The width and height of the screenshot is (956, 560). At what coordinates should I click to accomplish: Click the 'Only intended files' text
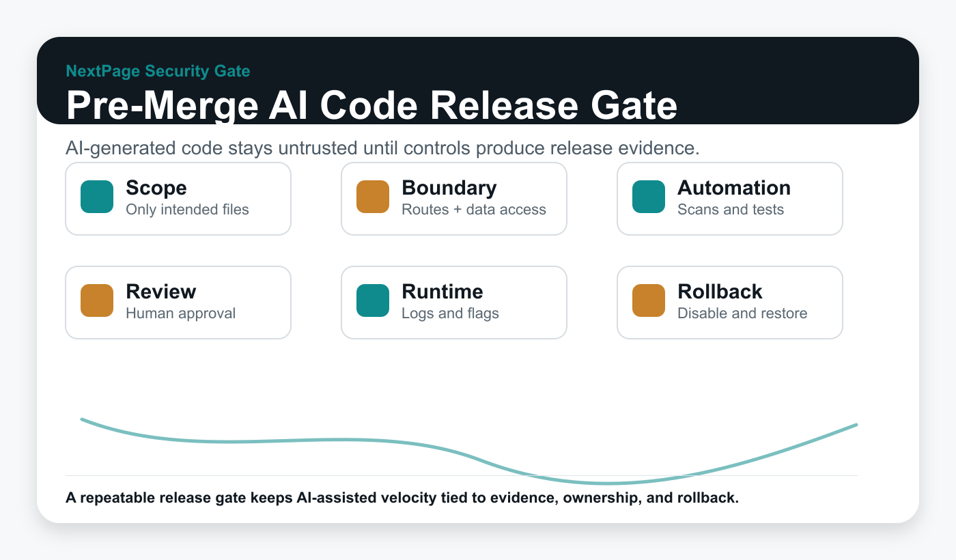(188, 210)
